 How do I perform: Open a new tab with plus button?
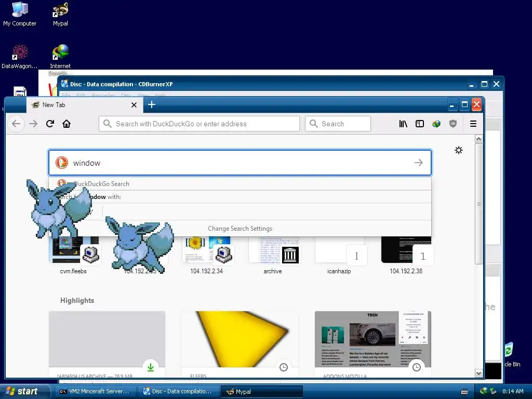coord(152,104)
